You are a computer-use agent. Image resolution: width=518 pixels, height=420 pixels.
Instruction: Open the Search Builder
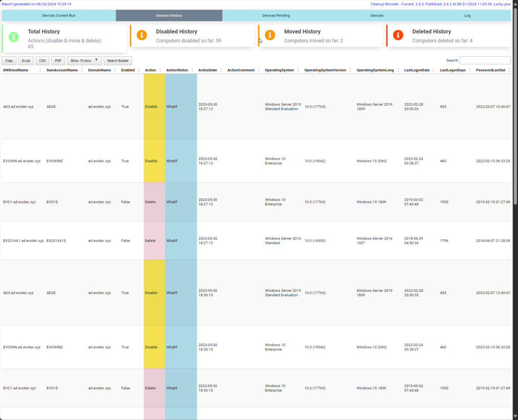click(x=117, y=60)
